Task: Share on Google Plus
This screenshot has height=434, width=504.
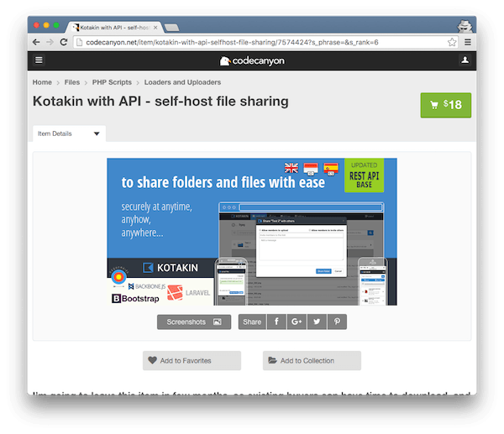Action: (297, 322)
